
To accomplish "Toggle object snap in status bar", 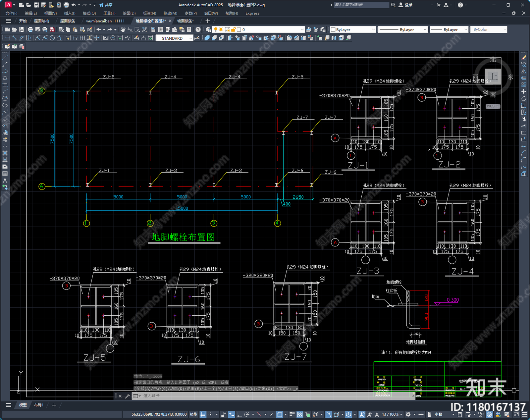I will (x=280, y=414).
